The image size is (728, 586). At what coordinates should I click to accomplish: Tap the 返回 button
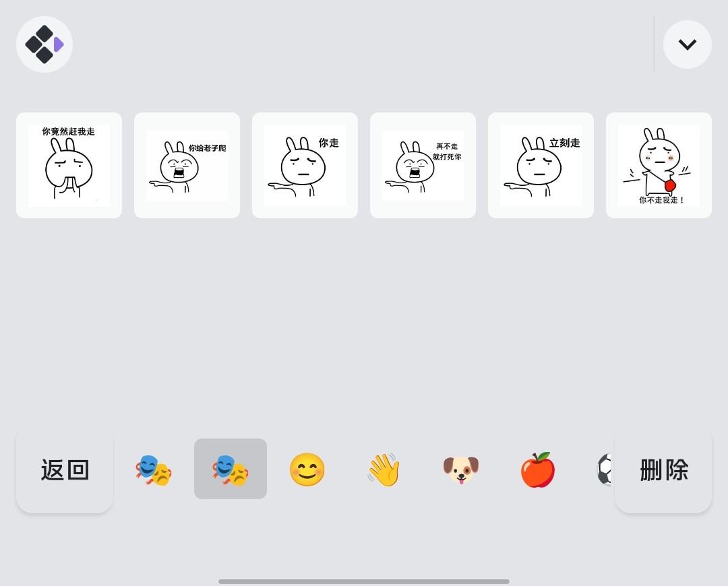coord(65,469)
